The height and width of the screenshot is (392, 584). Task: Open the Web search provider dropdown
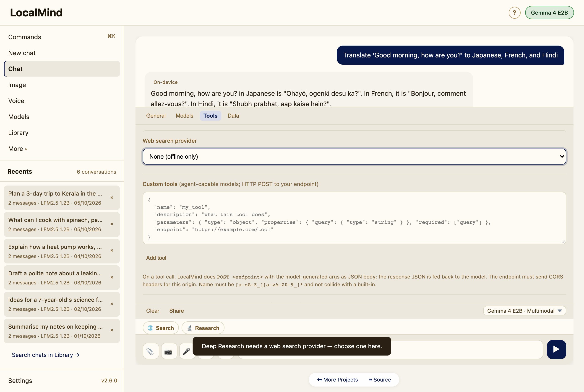click(354, 157)
